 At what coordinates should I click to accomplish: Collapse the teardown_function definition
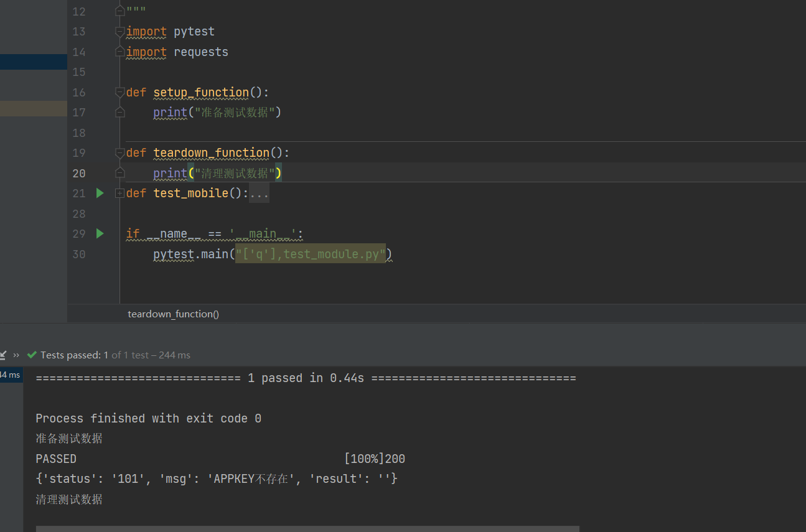[x=119, y=153]
